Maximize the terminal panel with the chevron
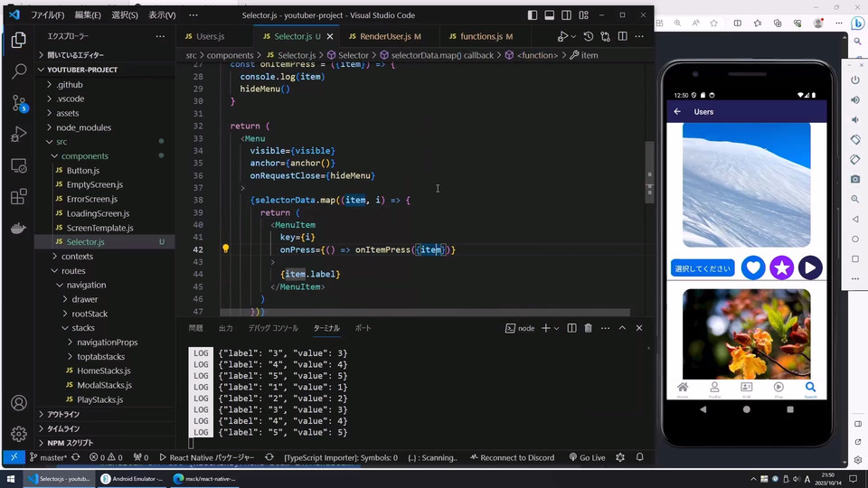 622,328
